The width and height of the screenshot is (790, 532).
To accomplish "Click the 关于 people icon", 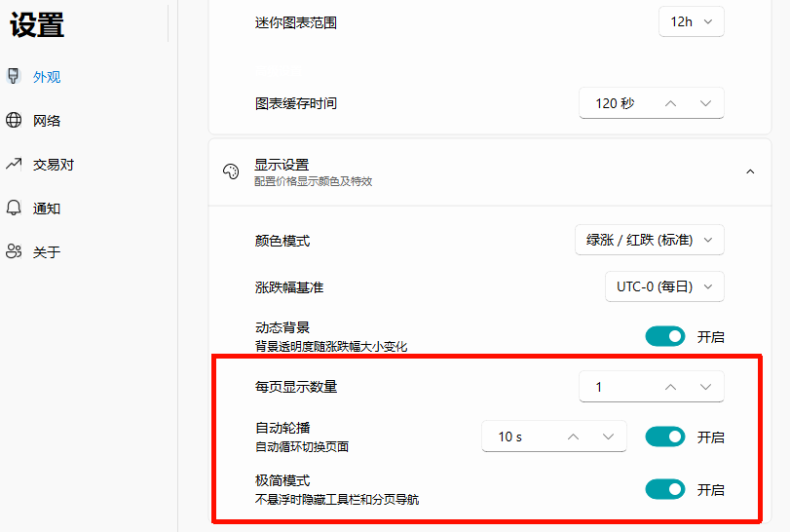I will [14, 252].
